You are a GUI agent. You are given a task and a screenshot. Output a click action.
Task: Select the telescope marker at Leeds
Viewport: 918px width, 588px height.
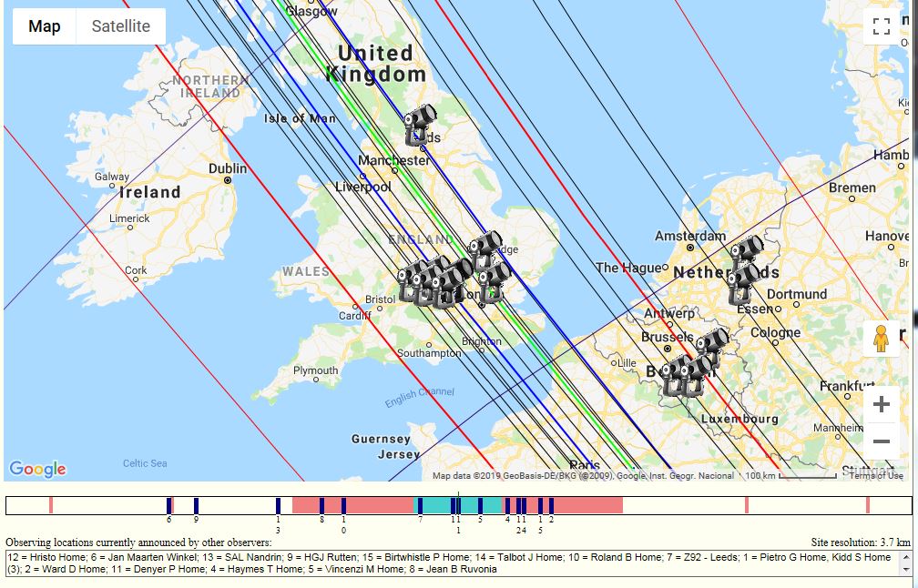coord(420,126)
